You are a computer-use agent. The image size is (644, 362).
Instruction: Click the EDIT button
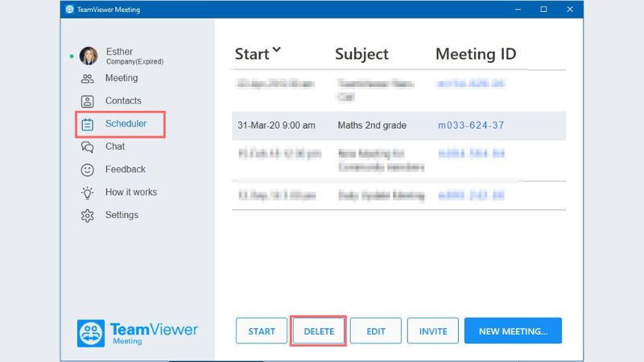(x=376, y=331)
